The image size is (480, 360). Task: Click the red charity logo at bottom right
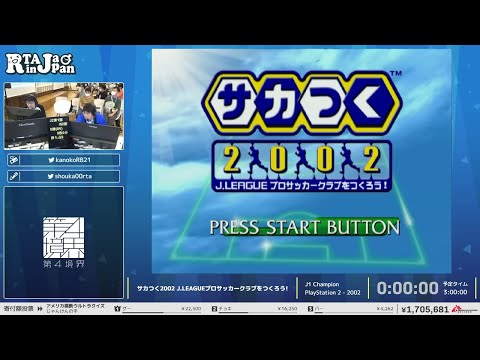point(465,309)
